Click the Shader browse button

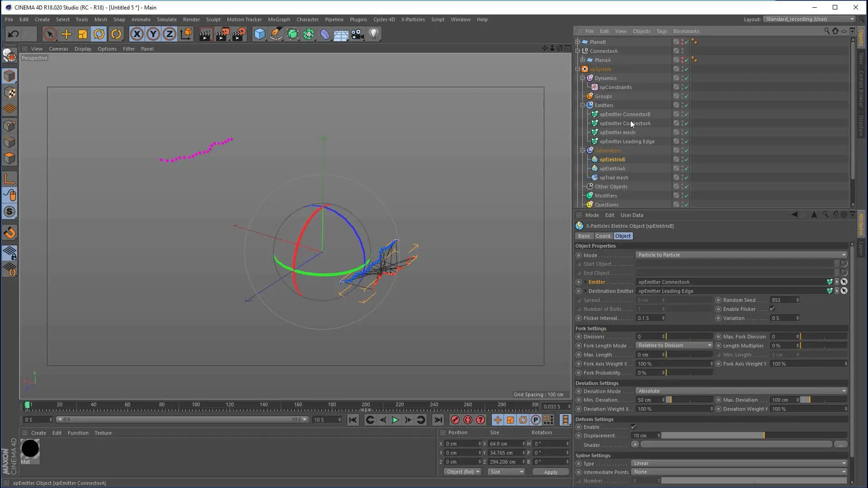coord(840,445)
